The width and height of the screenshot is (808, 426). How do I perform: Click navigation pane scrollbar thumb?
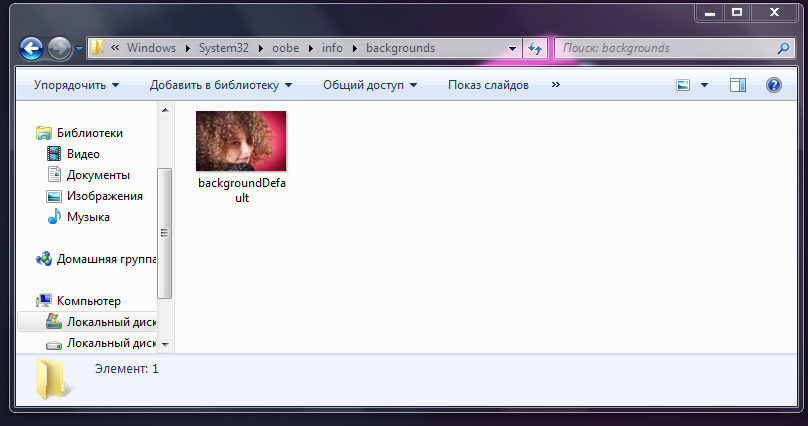[164, 233]
